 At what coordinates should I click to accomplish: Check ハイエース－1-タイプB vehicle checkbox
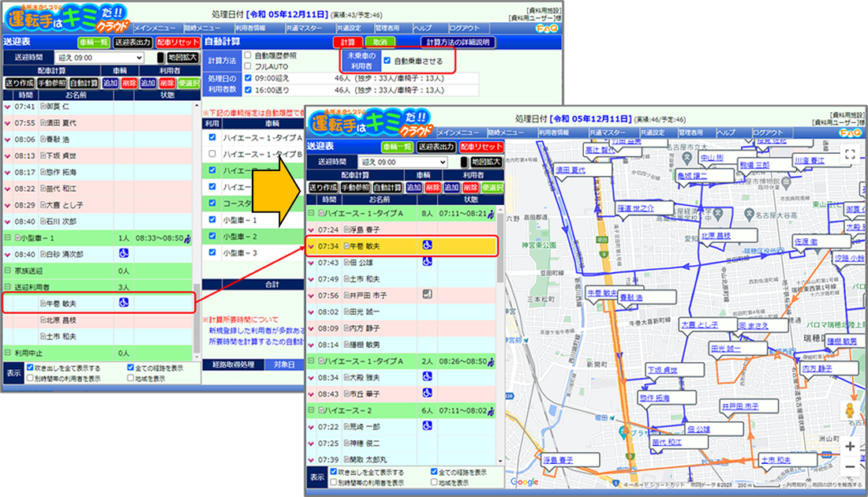212,153
